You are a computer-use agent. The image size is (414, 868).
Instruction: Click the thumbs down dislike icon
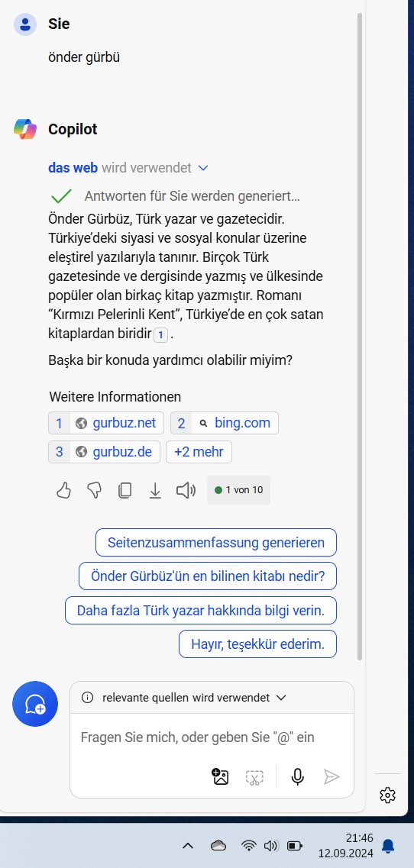point(95,490)
